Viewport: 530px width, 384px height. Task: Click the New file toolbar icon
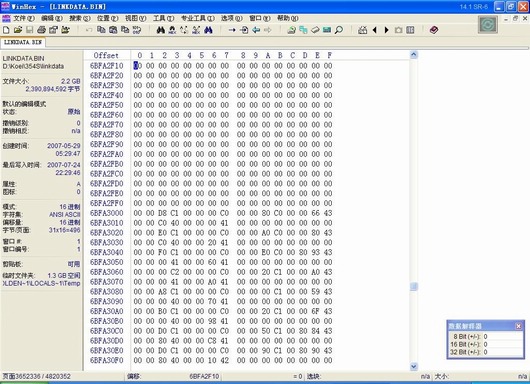[6, 30]
